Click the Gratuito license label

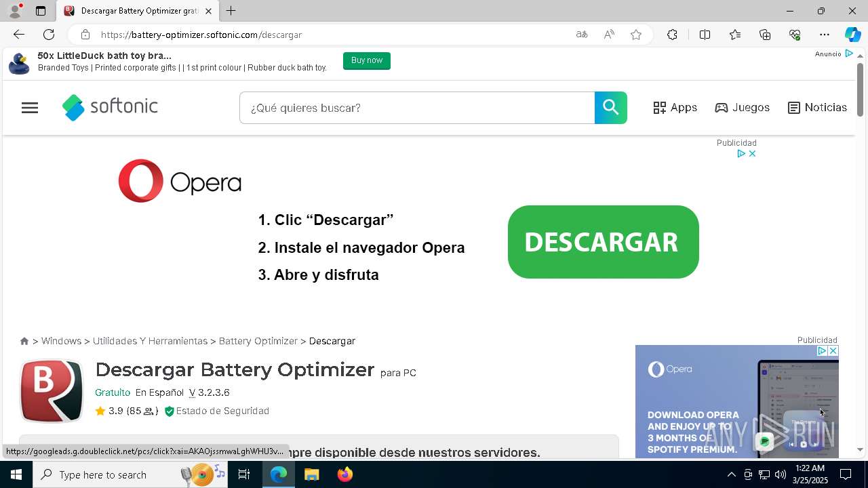(x=113, y=392)
